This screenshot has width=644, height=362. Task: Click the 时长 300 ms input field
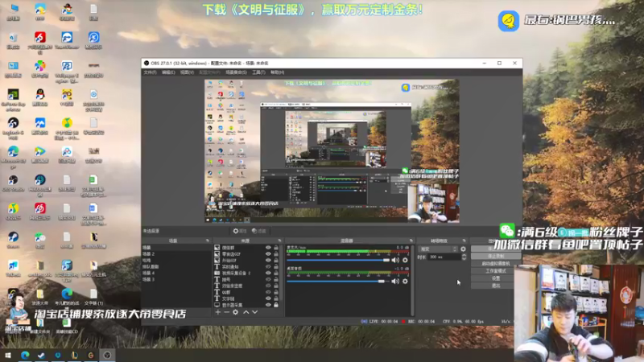point(444,257)
